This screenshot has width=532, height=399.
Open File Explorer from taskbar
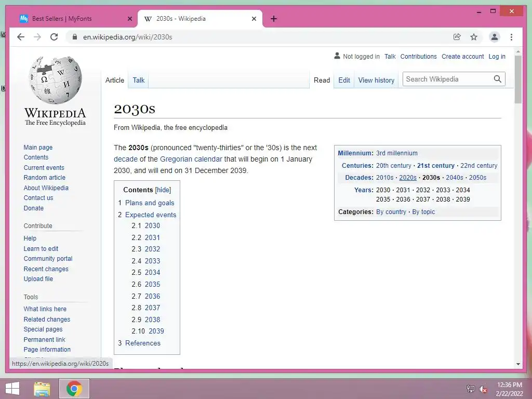(x=42, y=389)
